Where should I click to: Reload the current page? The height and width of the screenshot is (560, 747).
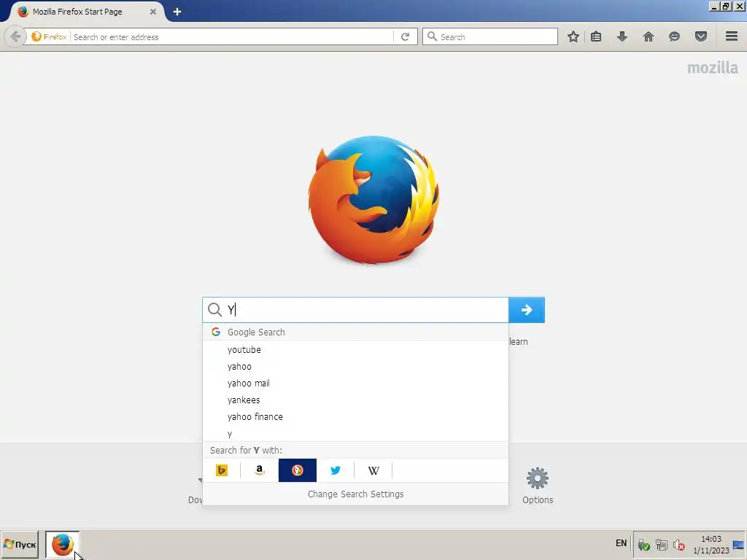click(405, 36)
